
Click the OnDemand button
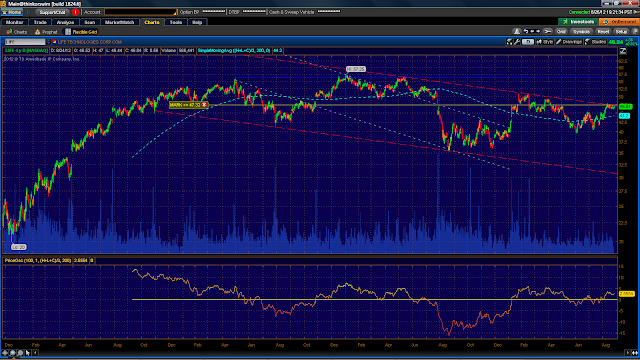(x=618, y=22)
